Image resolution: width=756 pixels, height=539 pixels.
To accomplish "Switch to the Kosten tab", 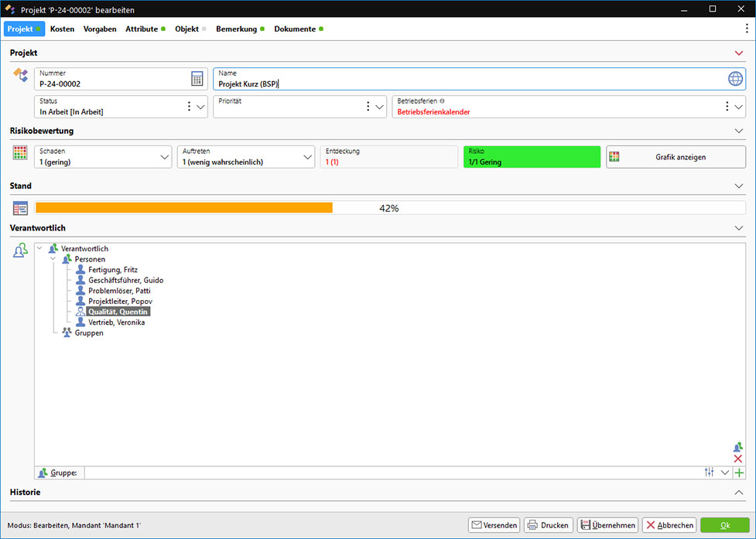I will click(62, 29).
